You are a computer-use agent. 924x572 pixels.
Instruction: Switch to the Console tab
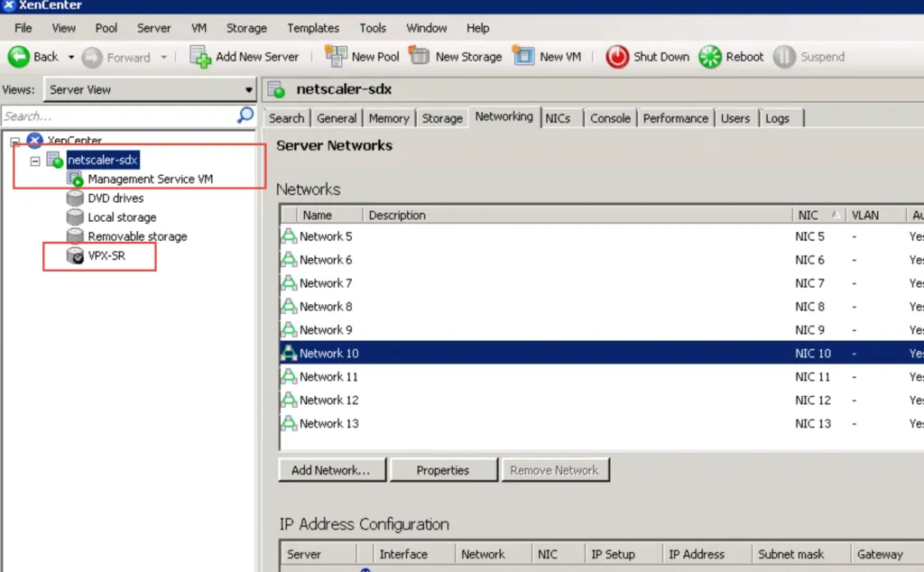tap(610, 118)
